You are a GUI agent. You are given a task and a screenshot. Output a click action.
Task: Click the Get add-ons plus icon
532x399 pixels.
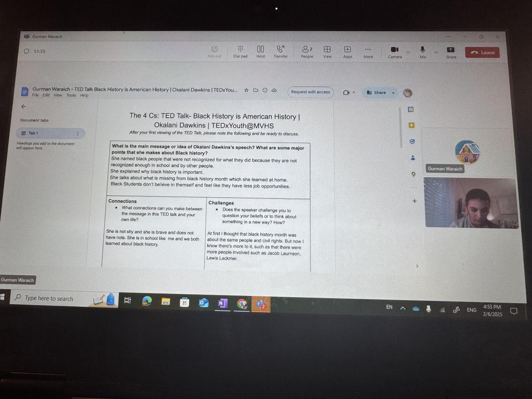point(414,201)
